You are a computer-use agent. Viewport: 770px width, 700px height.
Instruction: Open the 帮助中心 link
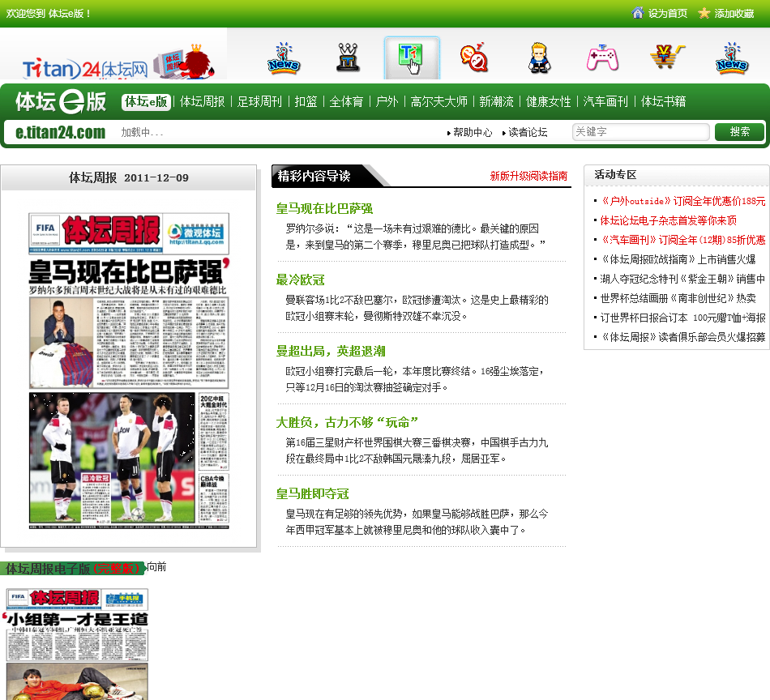473,132
